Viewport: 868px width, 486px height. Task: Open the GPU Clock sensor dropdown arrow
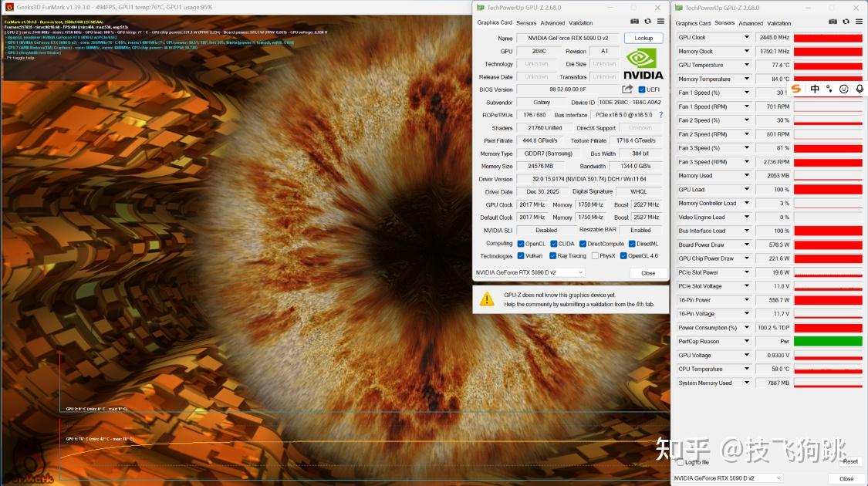click(747, 37)
